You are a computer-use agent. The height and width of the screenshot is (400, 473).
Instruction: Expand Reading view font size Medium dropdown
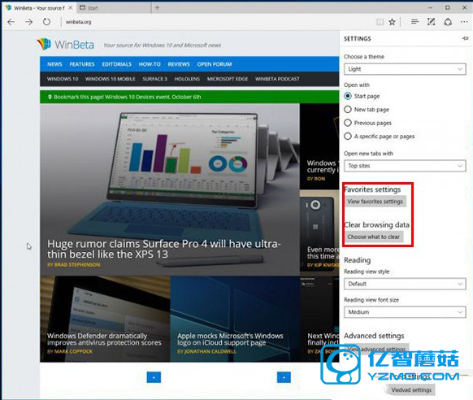[x=405, y=312]
